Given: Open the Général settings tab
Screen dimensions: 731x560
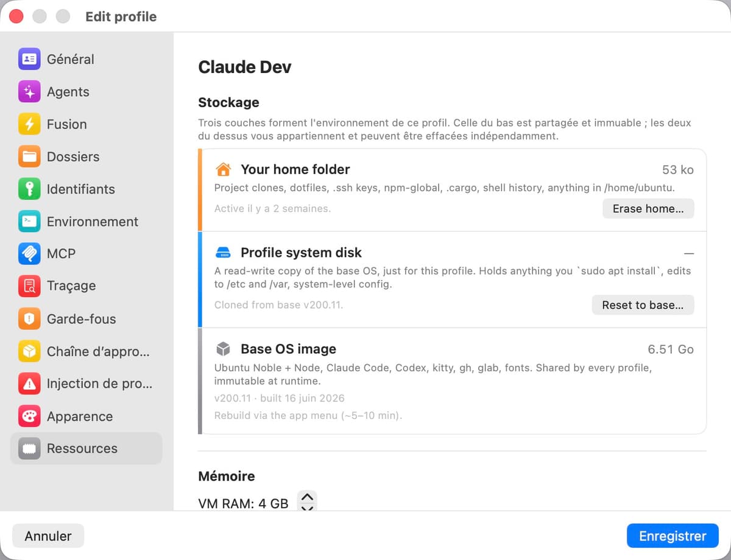Looking at the screenshot, I should coord(86,59).
